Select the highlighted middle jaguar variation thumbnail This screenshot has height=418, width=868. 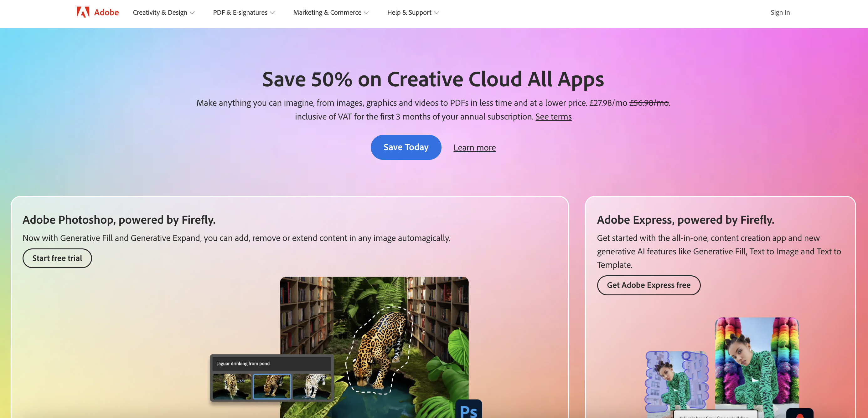pos(271,386)
